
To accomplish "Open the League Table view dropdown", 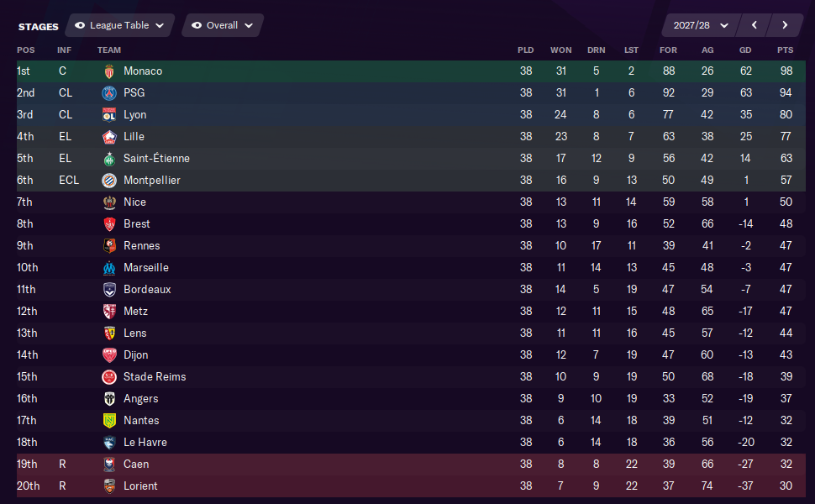I will (x=120, y=25).
